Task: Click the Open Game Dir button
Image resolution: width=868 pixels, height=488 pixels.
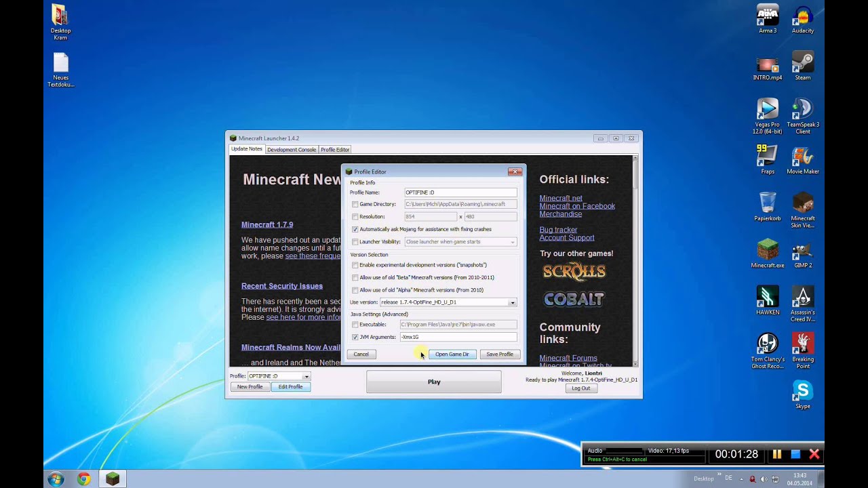Action: click(x=452, y=354)
